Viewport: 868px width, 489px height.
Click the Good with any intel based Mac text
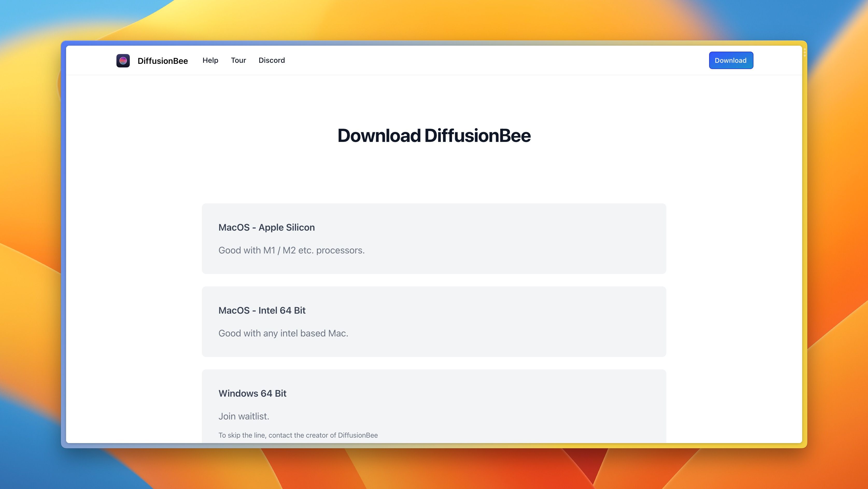283,333
